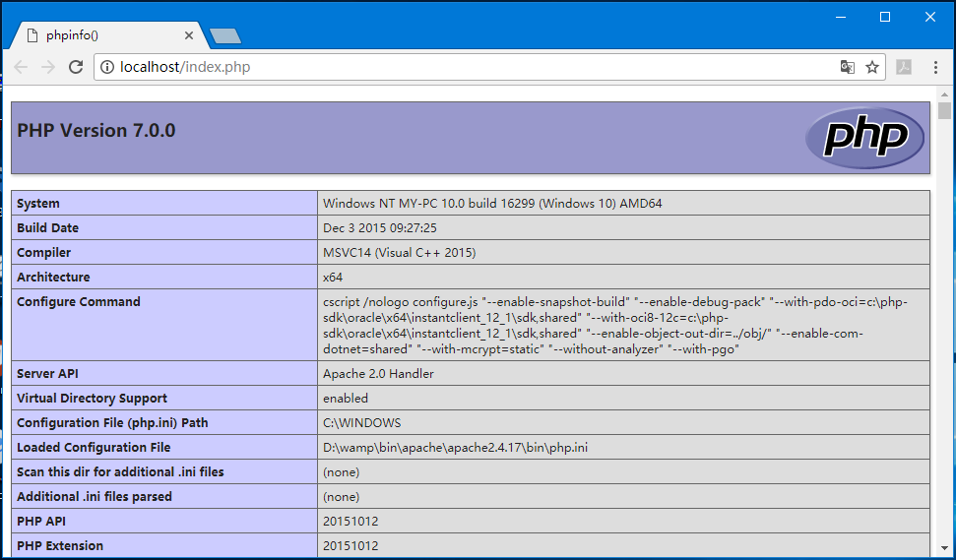
Task: Bookmark this page with the star
Action: click(x=872, y=67)
